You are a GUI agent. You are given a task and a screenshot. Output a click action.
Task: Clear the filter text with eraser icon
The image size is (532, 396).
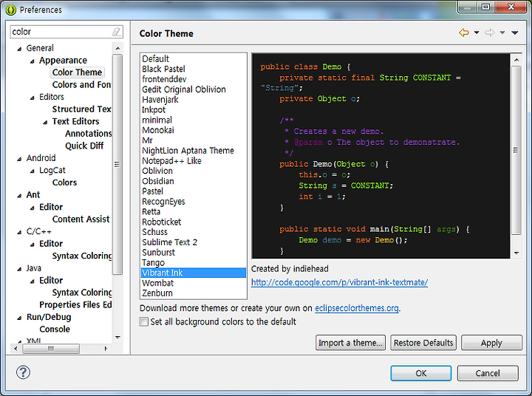(116, 32)
